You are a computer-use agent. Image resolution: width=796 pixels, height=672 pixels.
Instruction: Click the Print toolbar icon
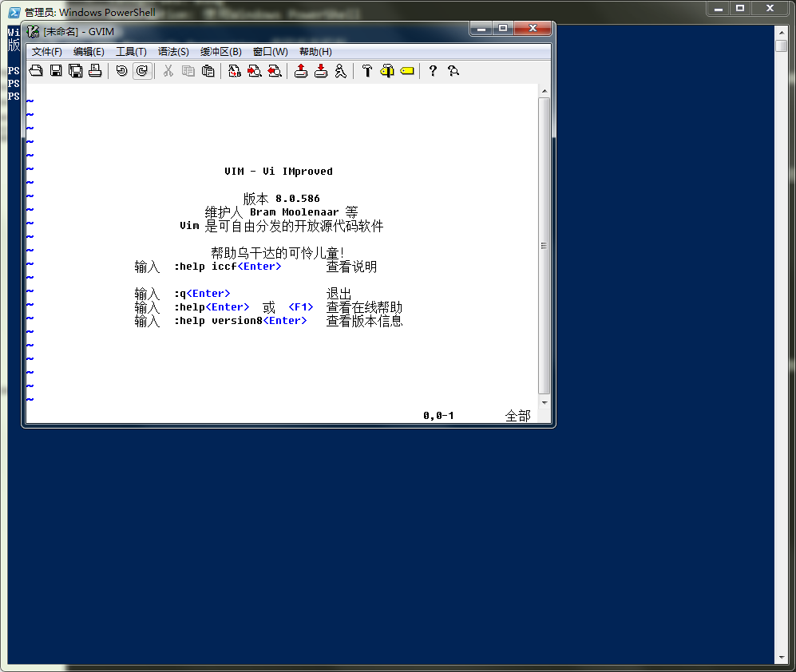coord(95,71)
